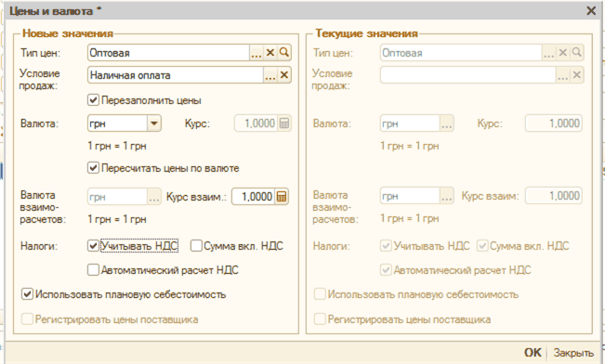
Task: Click the Закрыть button
Action: click(573, 353)
